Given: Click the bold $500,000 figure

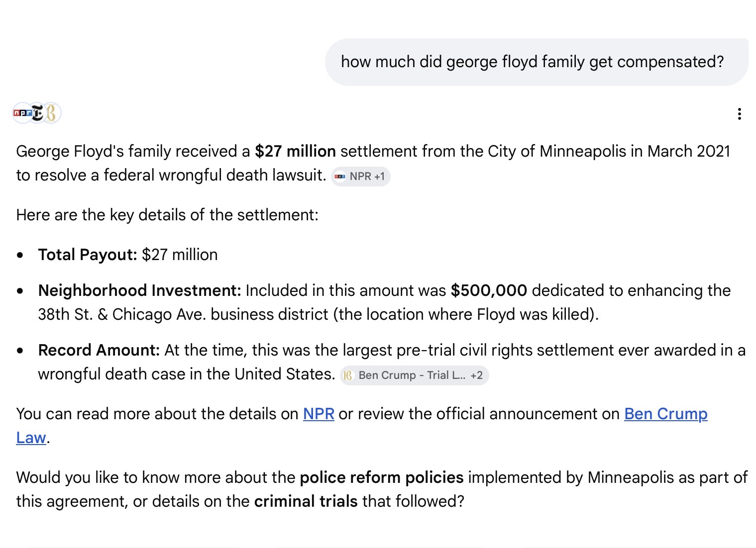Looking at the screenshot, I should (489, 290).
